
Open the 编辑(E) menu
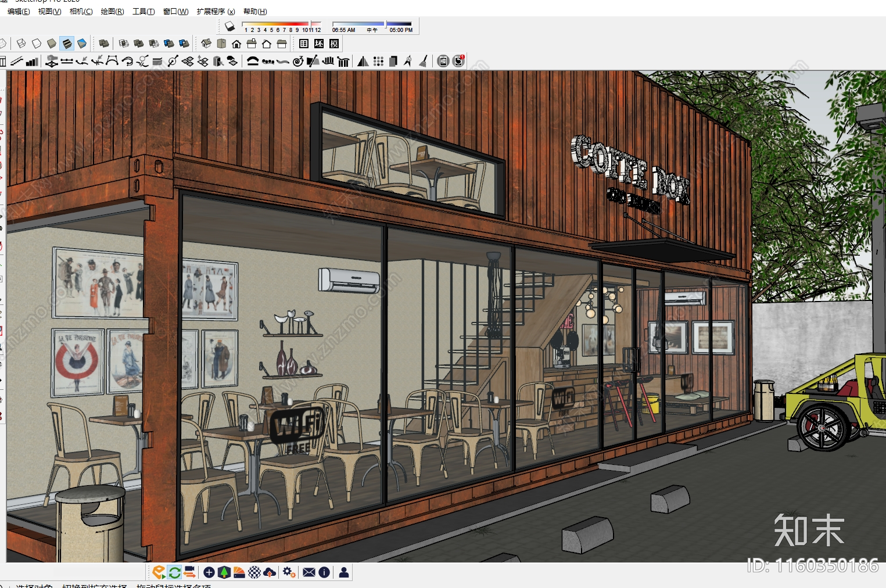[19, 12]
